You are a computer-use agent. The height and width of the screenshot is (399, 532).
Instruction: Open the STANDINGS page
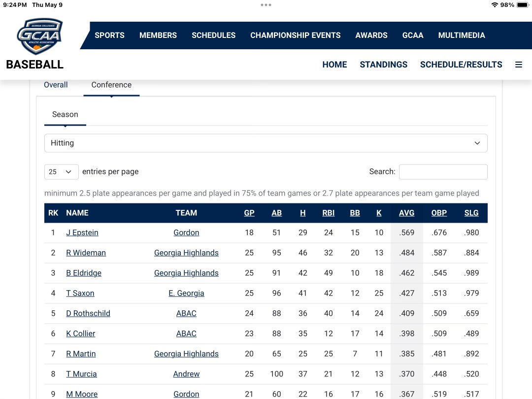point(384,65)
